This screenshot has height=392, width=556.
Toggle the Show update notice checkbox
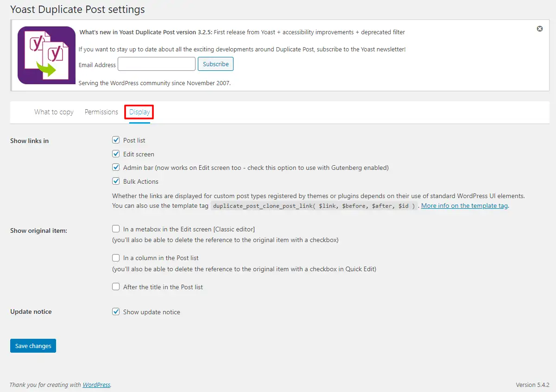(x=116, y=312)
